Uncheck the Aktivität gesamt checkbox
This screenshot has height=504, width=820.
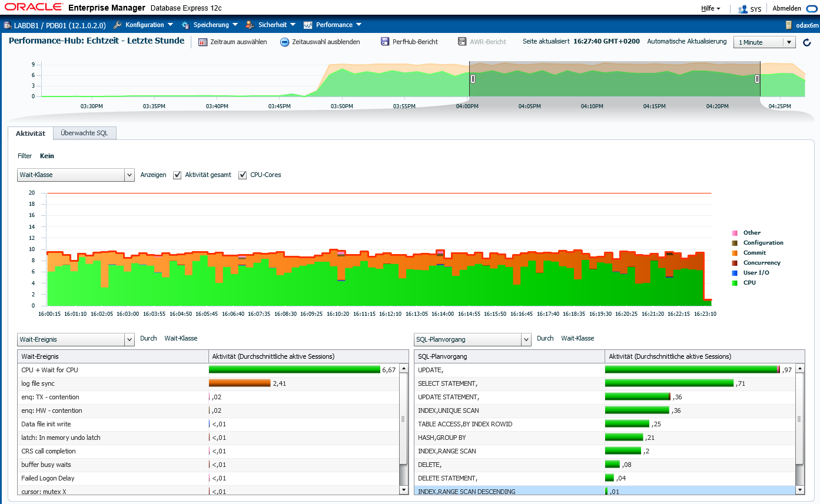point(177,175)
